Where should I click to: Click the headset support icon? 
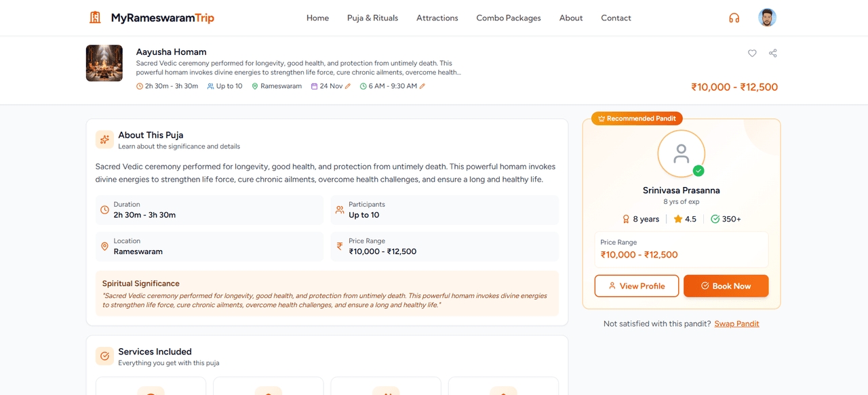click(x=734, y=18)
